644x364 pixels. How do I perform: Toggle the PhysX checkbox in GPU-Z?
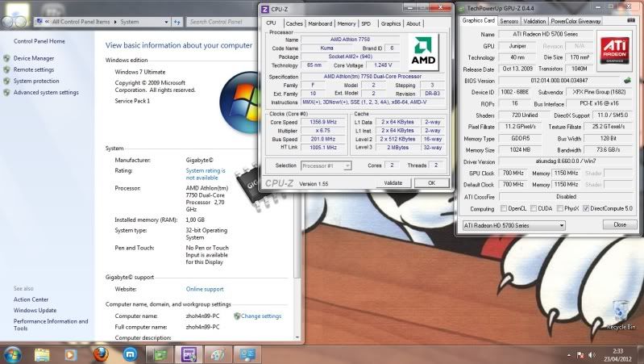click(x=559, y=208)
